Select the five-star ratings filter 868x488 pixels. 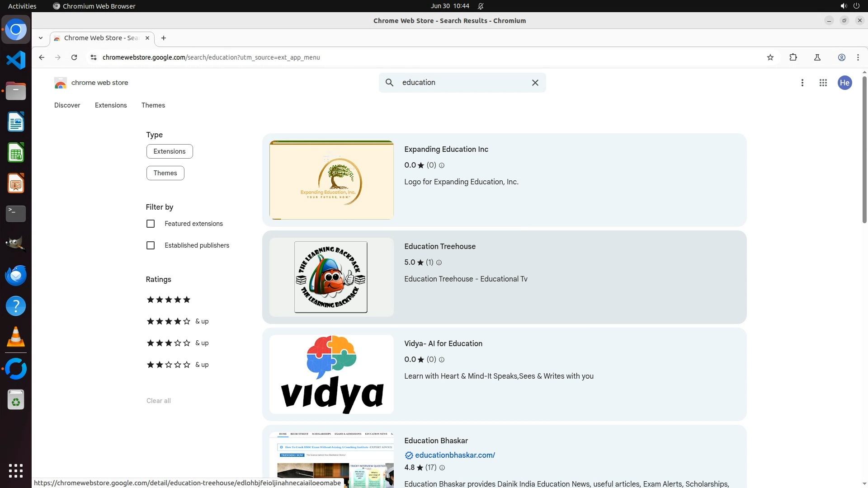point(168,300)
